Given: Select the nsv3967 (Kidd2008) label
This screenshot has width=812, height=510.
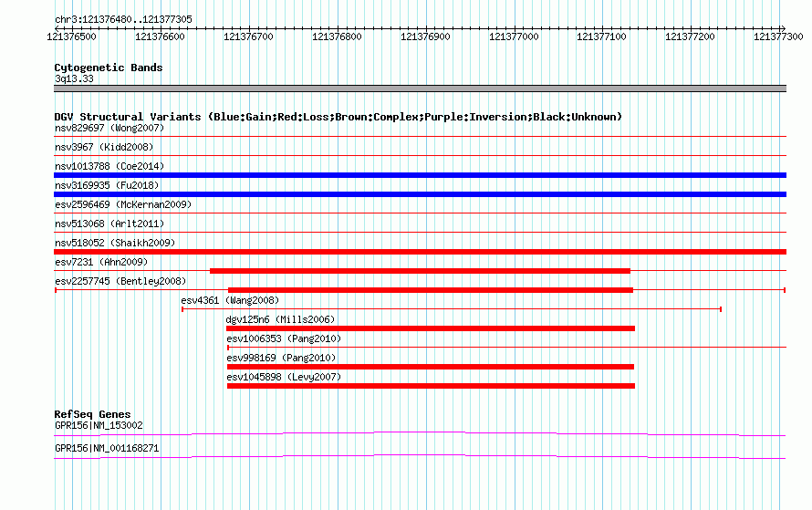Looking at the screenshot, I should [x=104, y=147].
